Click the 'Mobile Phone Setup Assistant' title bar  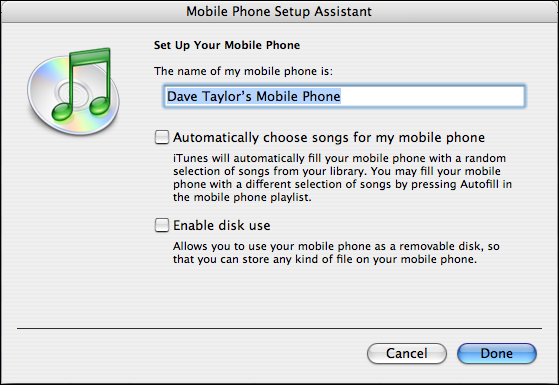click(279, 11)
